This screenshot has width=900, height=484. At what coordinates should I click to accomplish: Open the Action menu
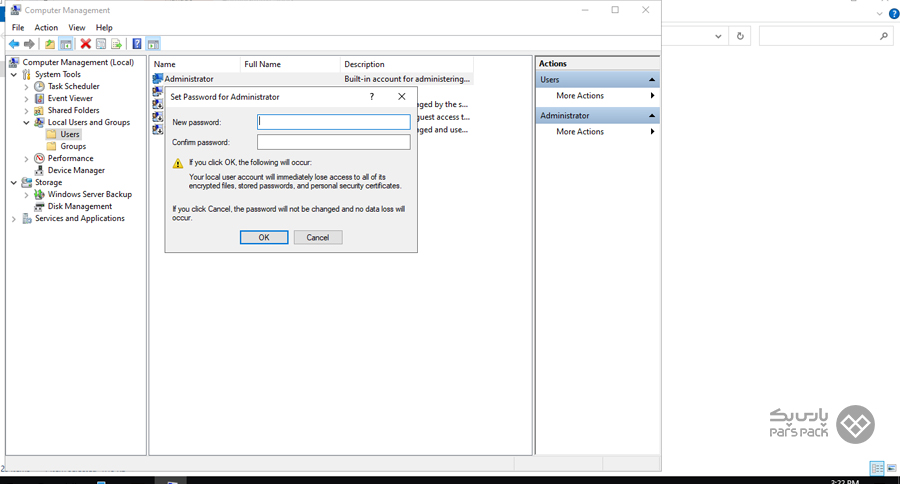[46, 28]
